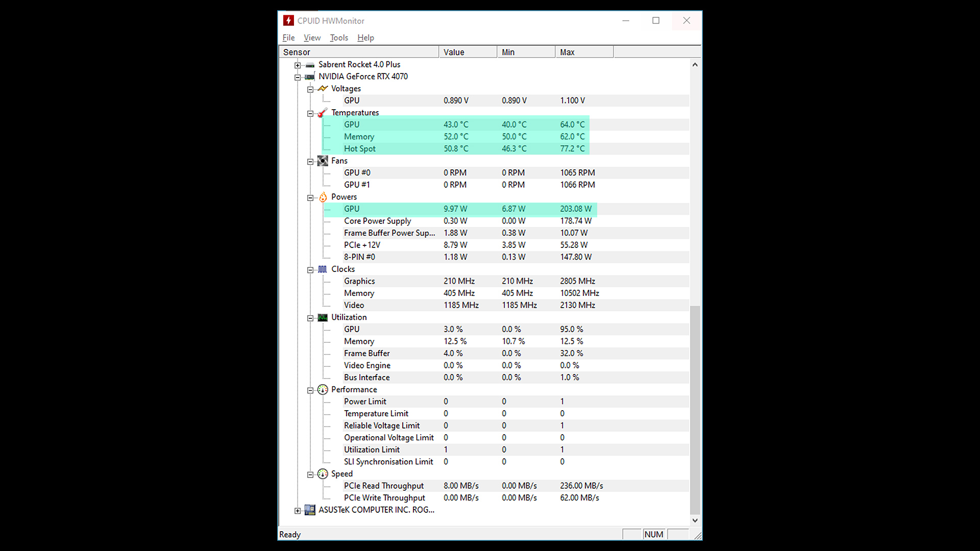Image resolution: width=980 pixels, height=551 pixels.
Task: Open the File menu
Action: coord(288,38)
